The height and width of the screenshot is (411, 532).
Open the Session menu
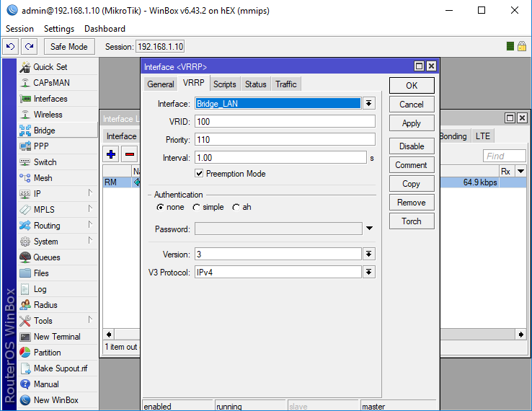click(x=19, y=29)
